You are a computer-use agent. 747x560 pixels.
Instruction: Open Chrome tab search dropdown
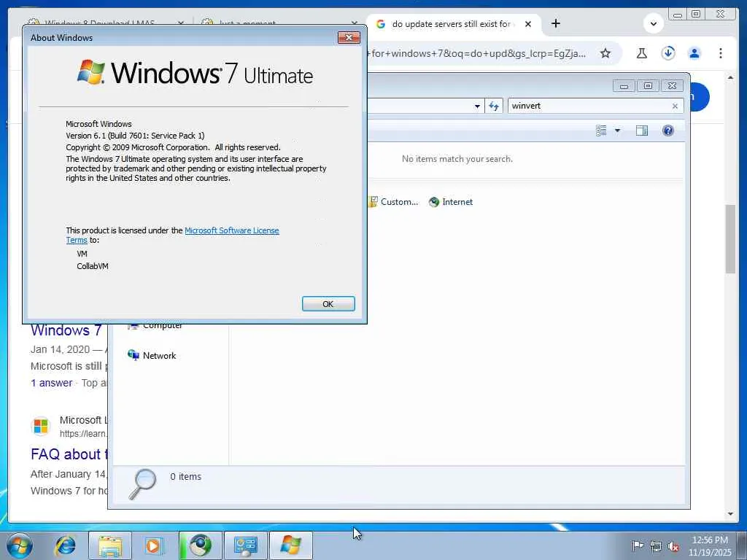(x=653, y=23)
